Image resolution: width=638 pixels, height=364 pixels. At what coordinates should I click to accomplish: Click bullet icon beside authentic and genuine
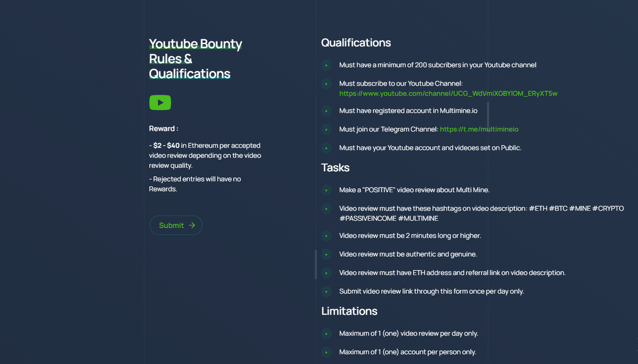326,254
